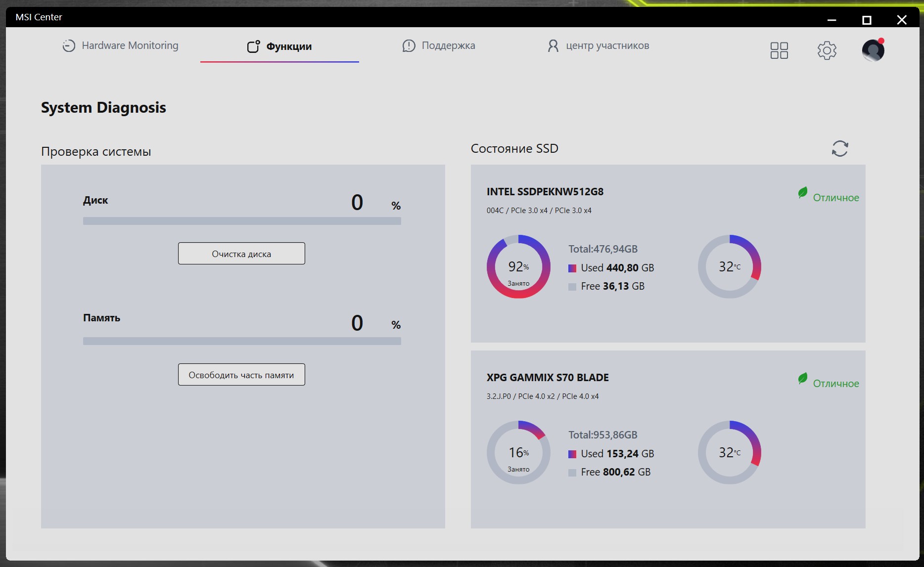This screenshot has height=567, width=924.
Task: Click the XPG GAMMIX S70 BLADE title
Action: (548, 378)
